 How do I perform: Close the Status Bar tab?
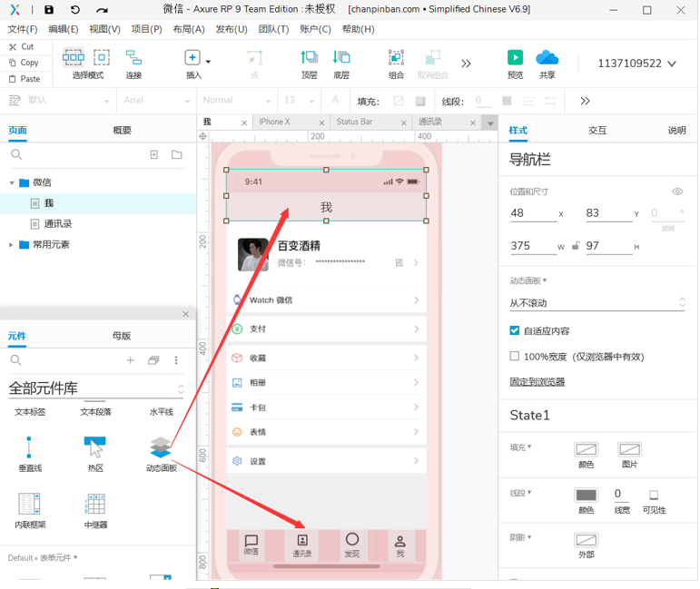[x=404, y=123]
